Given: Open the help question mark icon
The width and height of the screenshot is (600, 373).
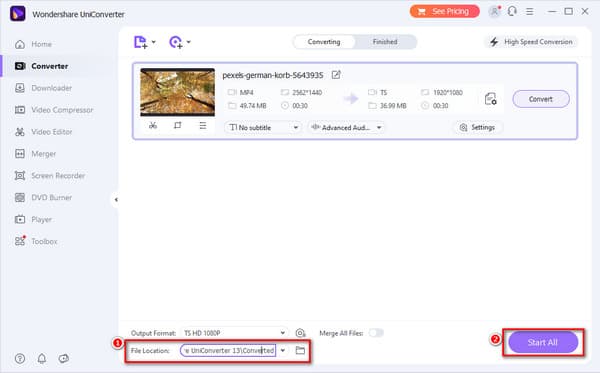Looking at the screenshot, I should pos(20,358).
